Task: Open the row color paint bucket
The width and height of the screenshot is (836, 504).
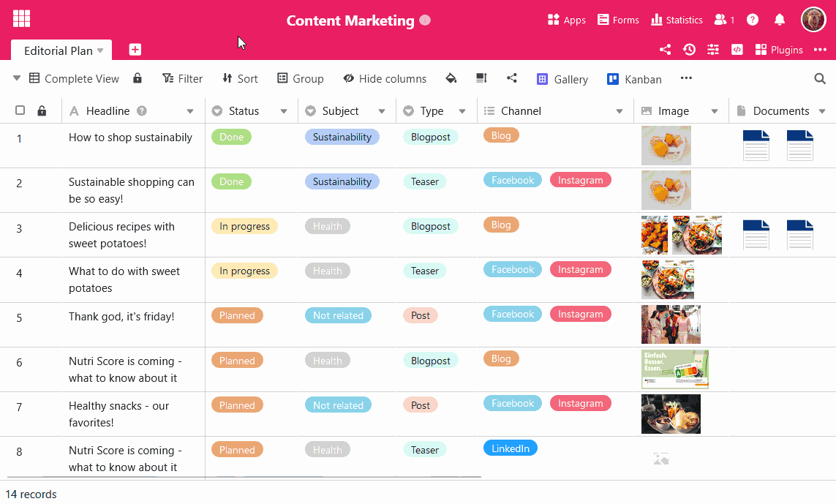Action: point(451,78)
